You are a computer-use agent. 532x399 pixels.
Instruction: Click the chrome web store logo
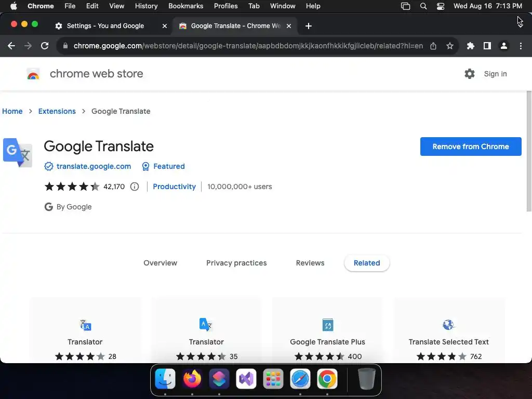click(x=33, y=74)
